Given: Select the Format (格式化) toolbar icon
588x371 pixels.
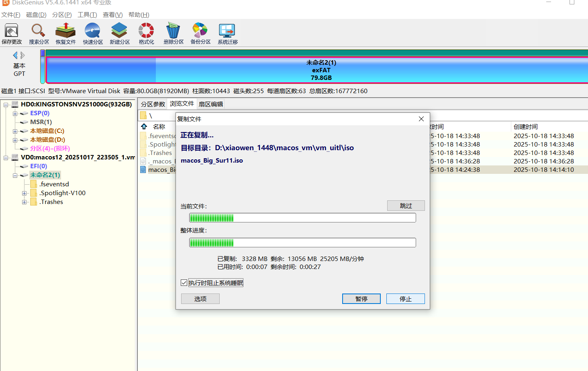Looking at the screenshot, I should [x=146, y=34].
